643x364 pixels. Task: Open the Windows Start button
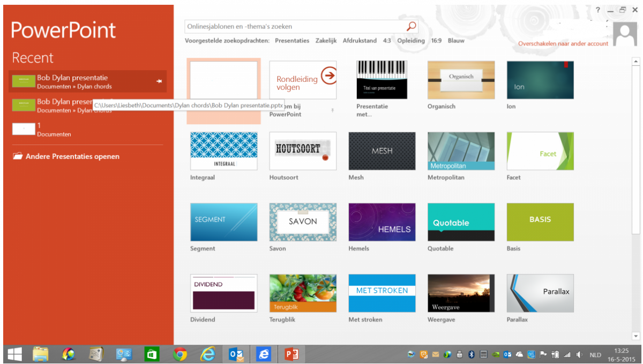(x=15, y=354)
